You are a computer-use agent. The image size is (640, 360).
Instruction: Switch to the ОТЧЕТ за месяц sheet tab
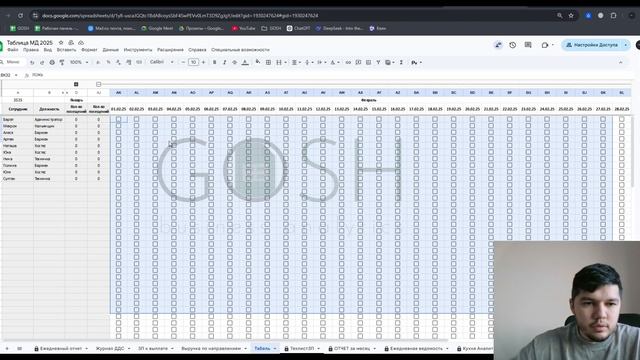(352, 349)
